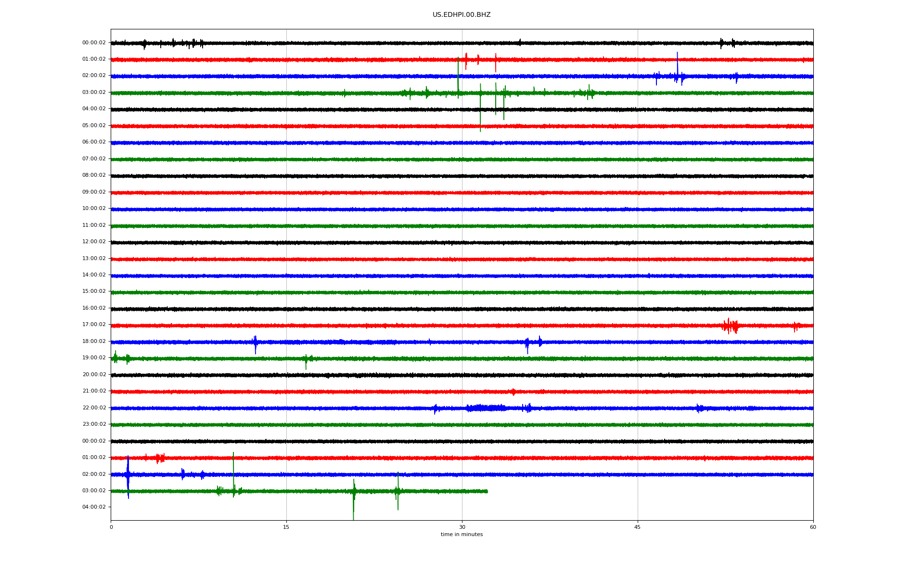Select the 12:00:02 row label

[x=94, y=242]
